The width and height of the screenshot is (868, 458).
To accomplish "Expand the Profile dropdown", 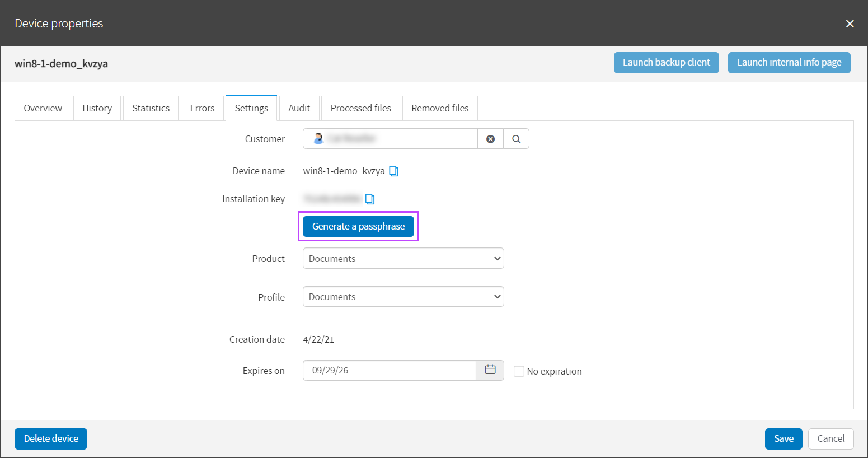I will [x=403, y=297].
